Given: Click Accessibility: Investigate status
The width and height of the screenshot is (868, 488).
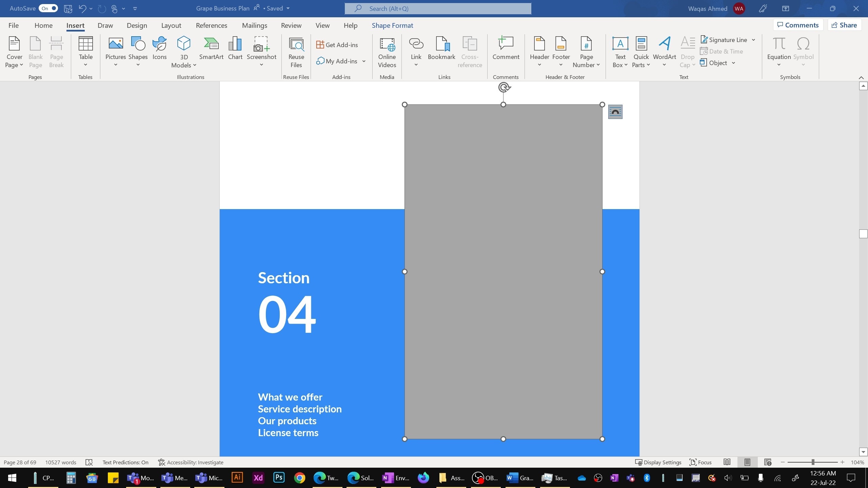Looking at the screenshot, I should point(191,462).
